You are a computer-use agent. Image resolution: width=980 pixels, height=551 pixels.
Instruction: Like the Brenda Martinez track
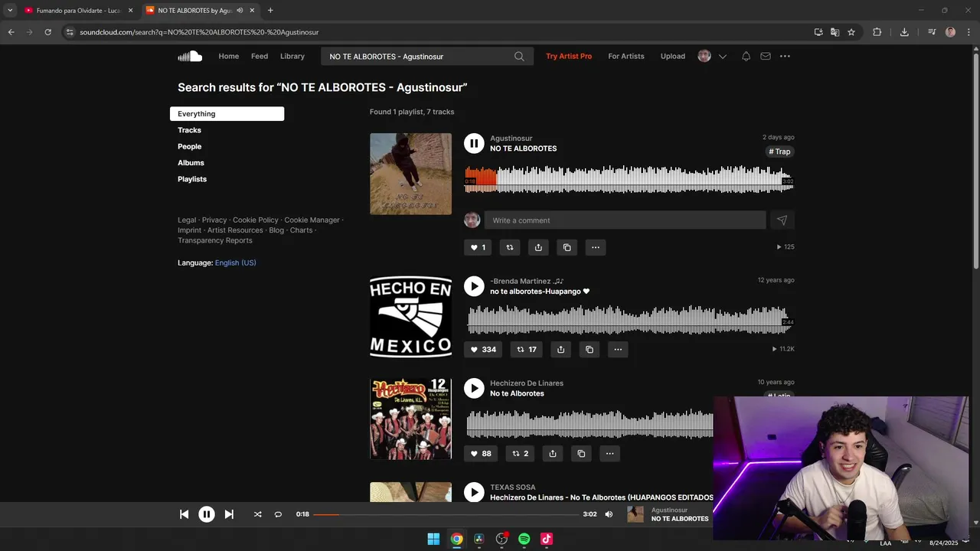(483, 349)
